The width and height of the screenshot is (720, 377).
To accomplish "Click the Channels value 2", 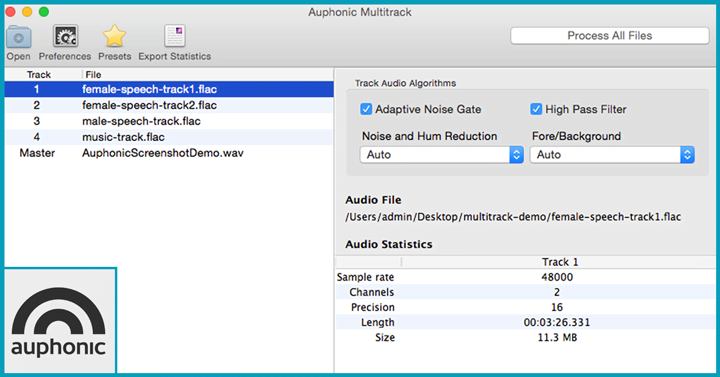I will 557,292.
